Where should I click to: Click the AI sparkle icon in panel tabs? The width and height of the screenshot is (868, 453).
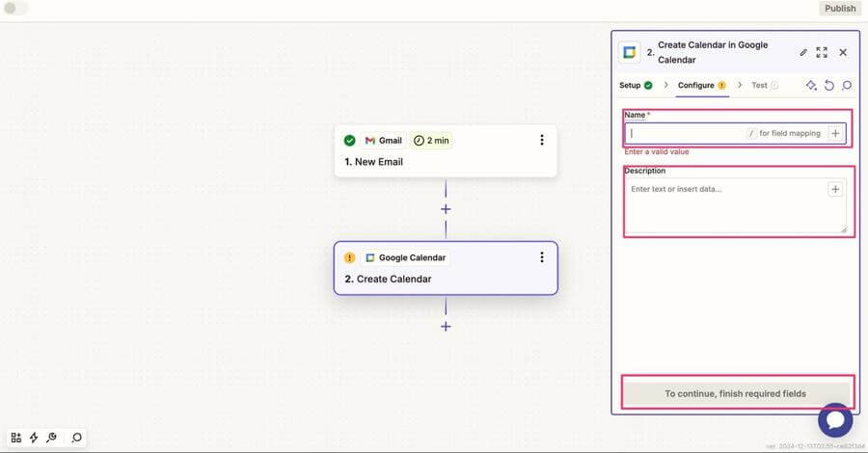point(811,86)
